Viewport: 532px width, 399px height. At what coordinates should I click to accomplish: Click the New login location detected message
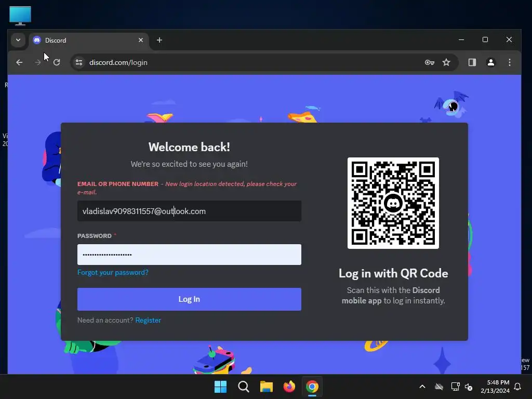[x=187, y=188]
